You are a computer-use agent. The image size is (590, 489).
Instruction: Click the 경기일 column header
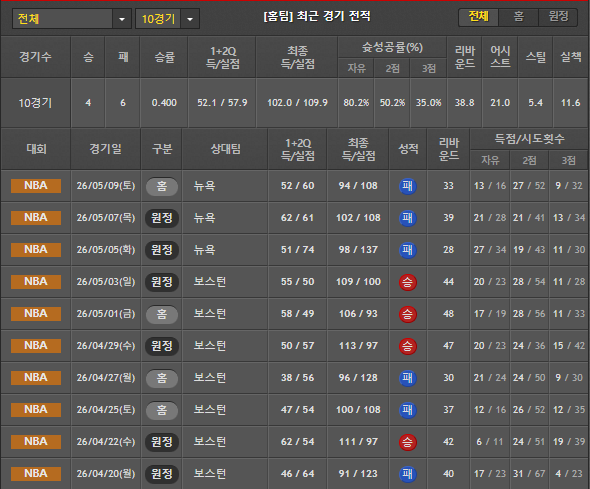(105, 149)
